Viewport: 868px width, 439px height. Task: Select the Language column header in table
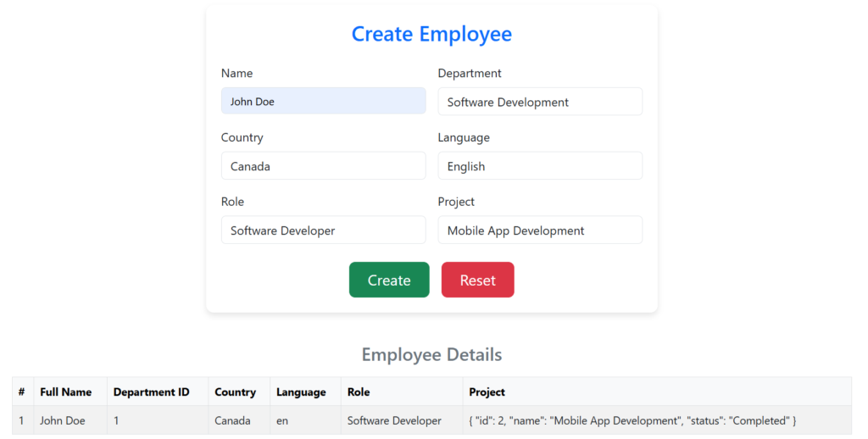click(x=305, y=392)
